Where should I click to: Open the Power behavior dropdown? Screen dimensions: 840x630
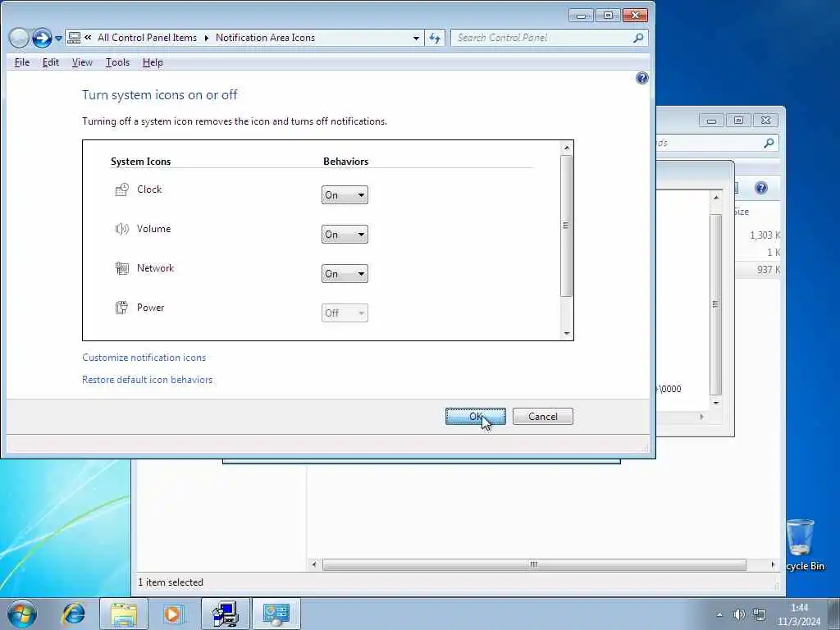click(345, 313)
